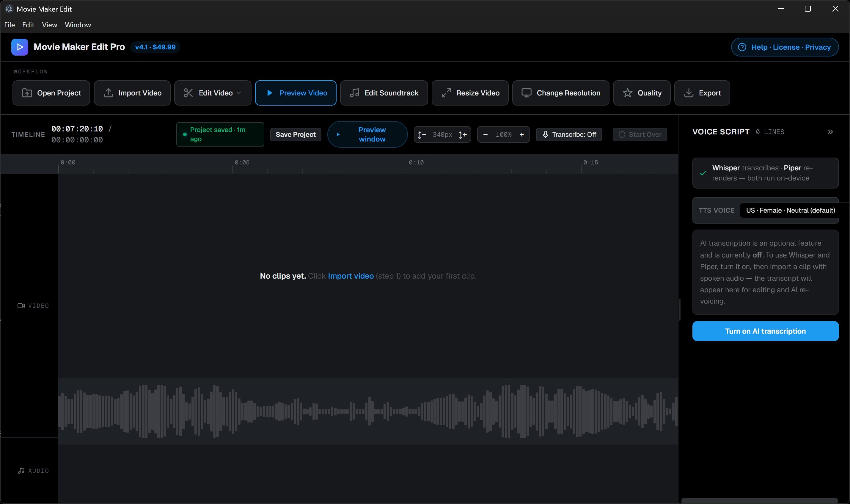Click the audio waveform track
The height and width of the screenshot is (504, 850).
pyautogui.click(x=368, y=411)
